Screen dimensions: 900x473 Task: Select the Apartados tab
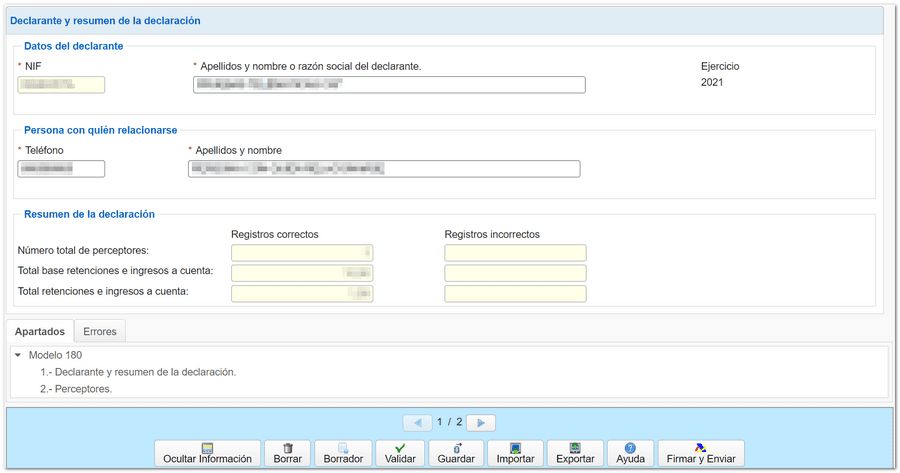click(40, 331)
